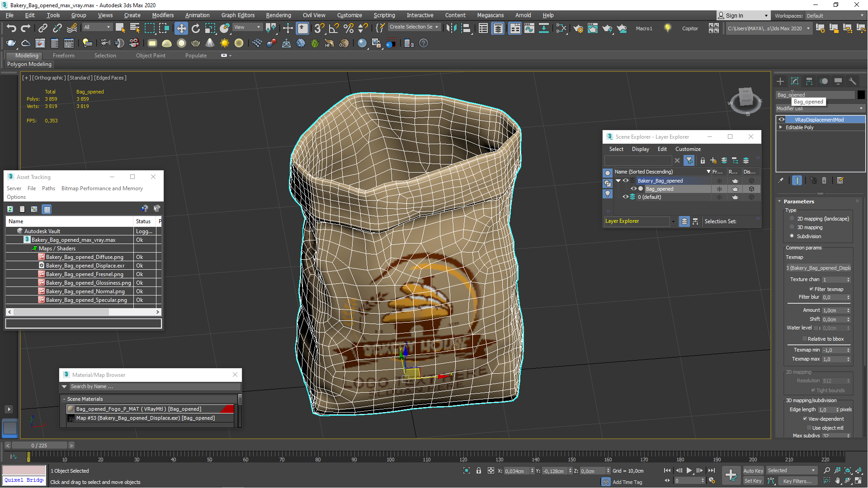The width and height of the screenshot is (868, 488).
Task: Toggle the Angle Snap icon
Action: 334,28
